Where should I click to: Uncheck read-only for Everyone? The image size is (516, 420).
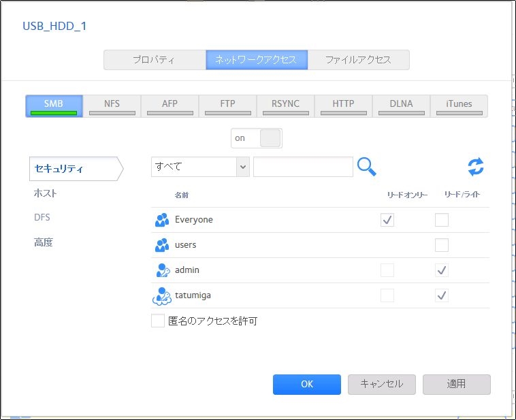[387, 220]
